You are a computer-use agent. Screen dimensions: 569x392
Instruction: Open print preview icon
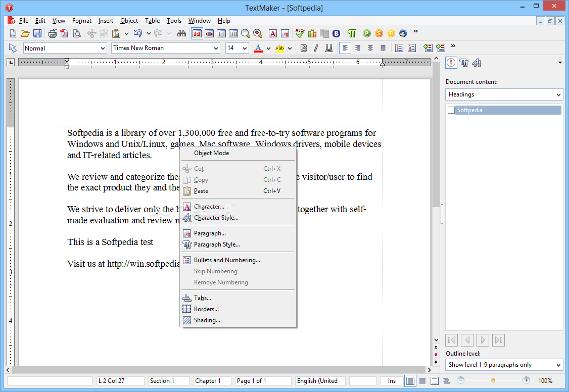(x=77, y=34)
